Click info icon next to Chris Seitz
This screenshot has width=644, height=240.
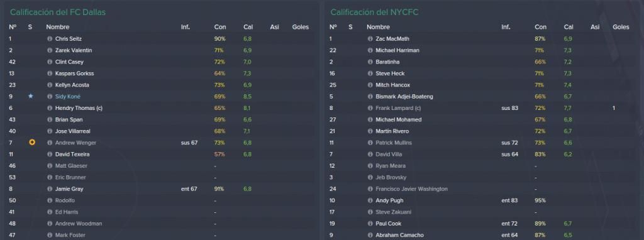pos(50,39)
